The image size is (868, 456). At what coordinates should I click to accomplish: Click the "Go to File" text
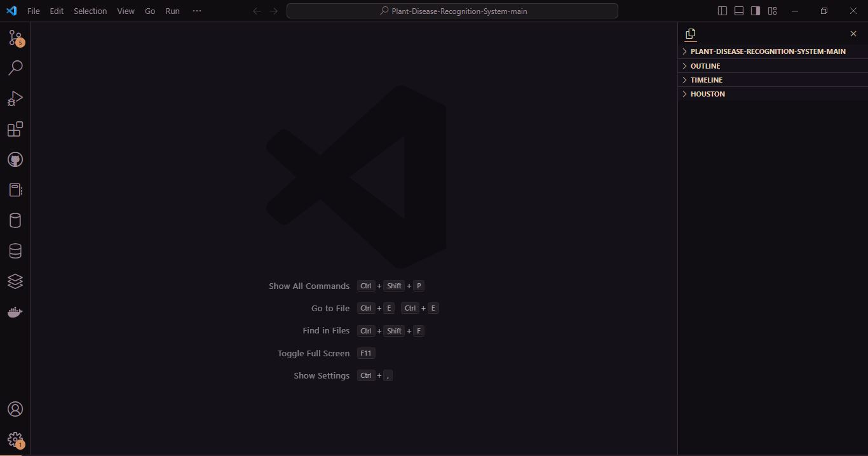point(330,308)
